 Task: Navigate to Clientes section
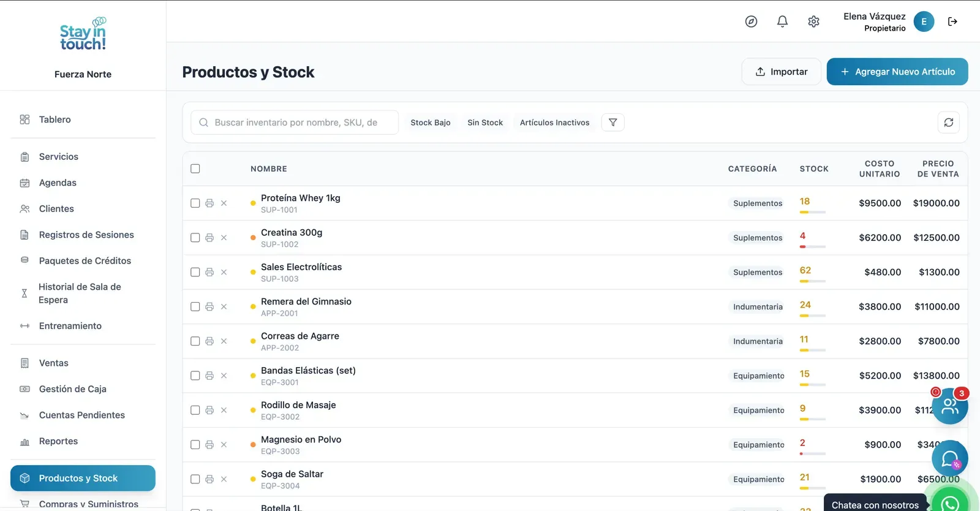click(83, 209)
